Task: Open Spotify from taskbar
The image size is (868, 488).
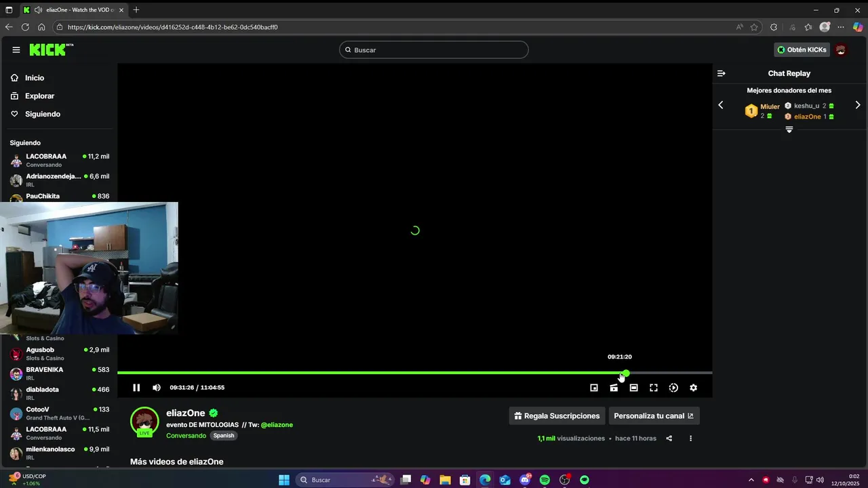Action: coord(545,480)
